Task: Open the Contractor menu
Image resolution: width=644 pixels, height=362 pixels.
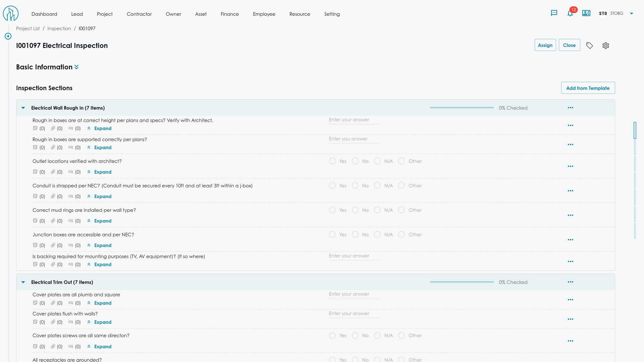Action: [139, 14]
